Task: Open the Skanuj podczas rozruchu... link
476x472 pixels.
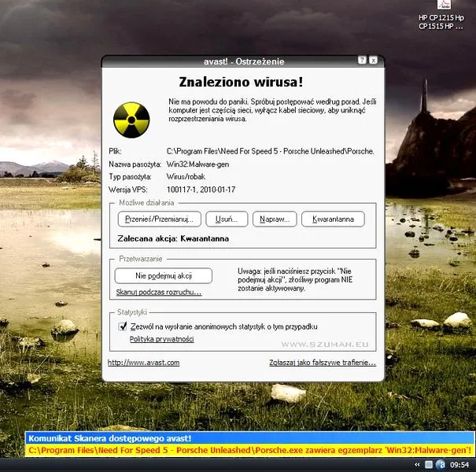Action: [x=158, y=292]
